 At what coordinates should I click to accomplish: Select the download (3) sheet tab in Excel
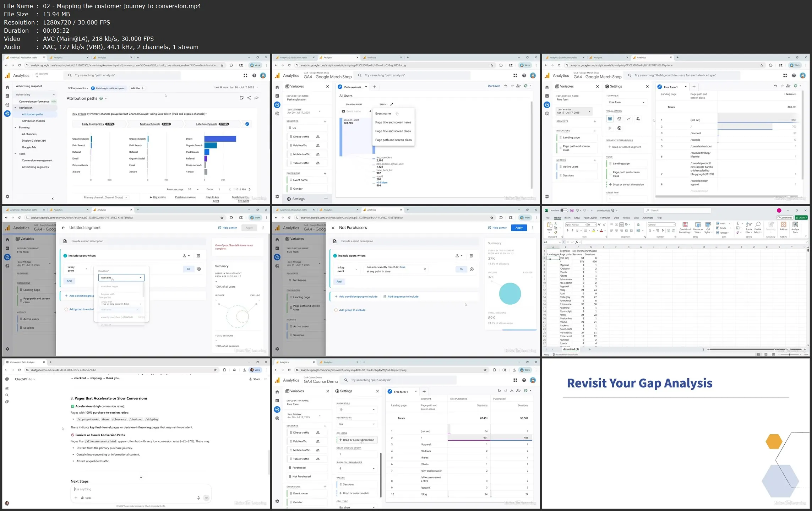pos(571,349)
